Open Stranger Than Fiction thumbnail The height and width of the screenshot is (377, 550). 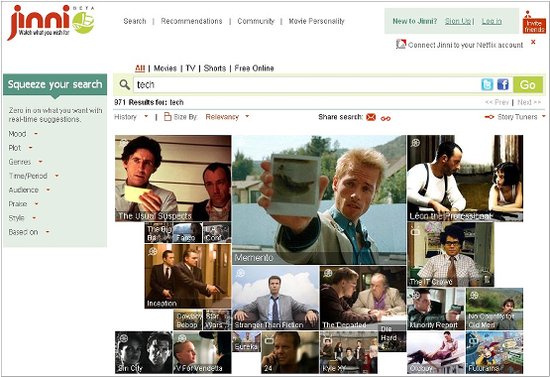click(x=275, y=298)
